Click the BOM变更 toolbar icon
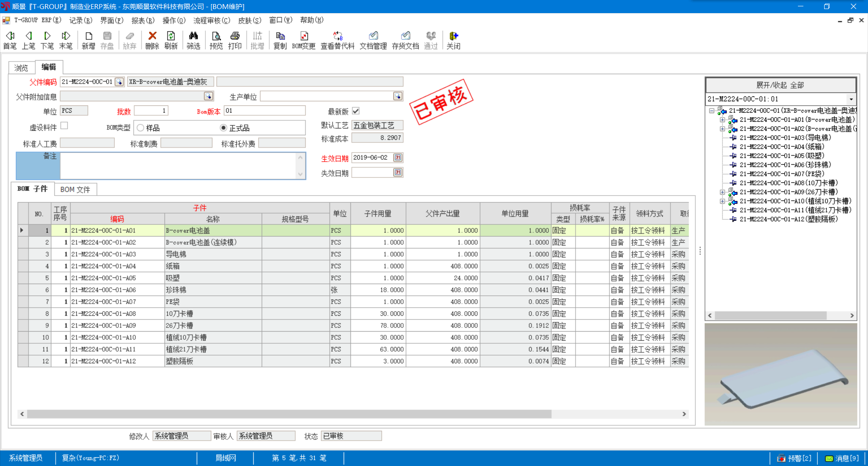 303,40
